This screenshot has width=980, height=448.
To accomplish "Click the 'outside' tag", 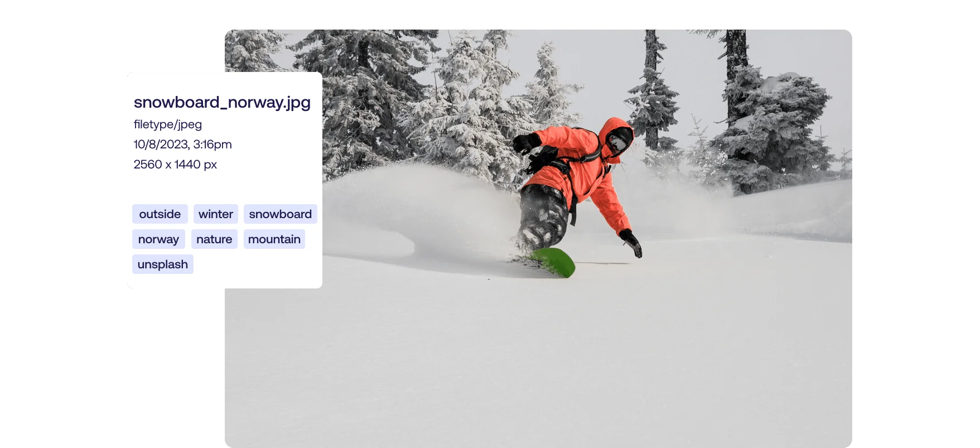I will [160, 214].
